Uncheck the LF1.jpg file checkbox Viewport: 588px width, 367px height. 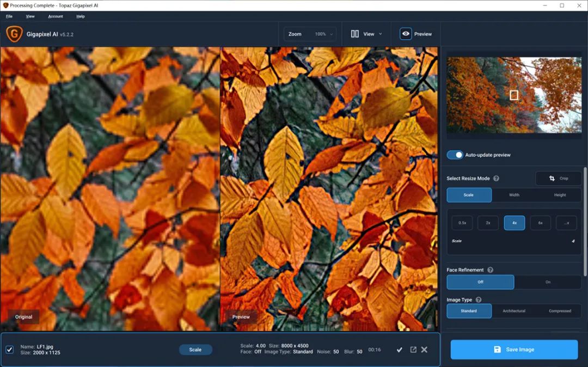click(10, 350)
